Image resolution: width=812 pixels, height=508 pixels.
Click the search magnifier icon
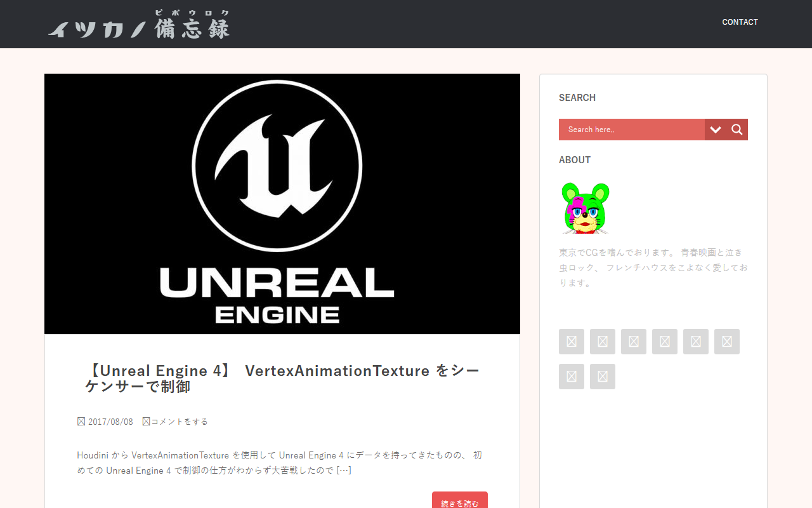coord(737,130)
